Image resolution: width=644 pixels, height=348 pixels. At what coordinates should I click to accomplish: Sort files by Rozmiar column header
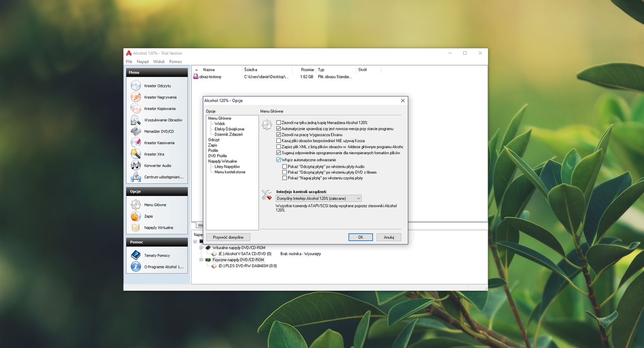(x=304, y=70)
